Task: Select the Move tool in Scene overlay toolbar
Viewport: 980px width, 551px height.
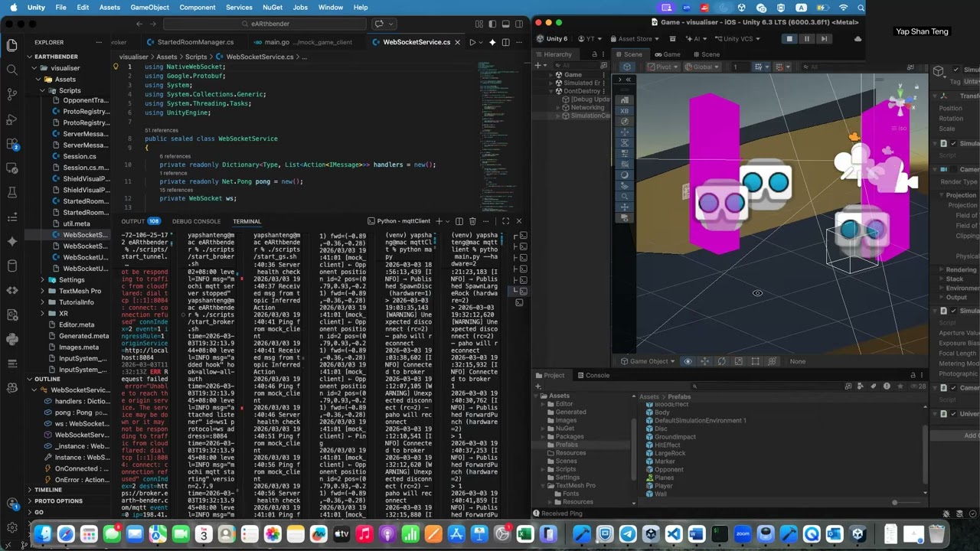Action: coord(625,132)
